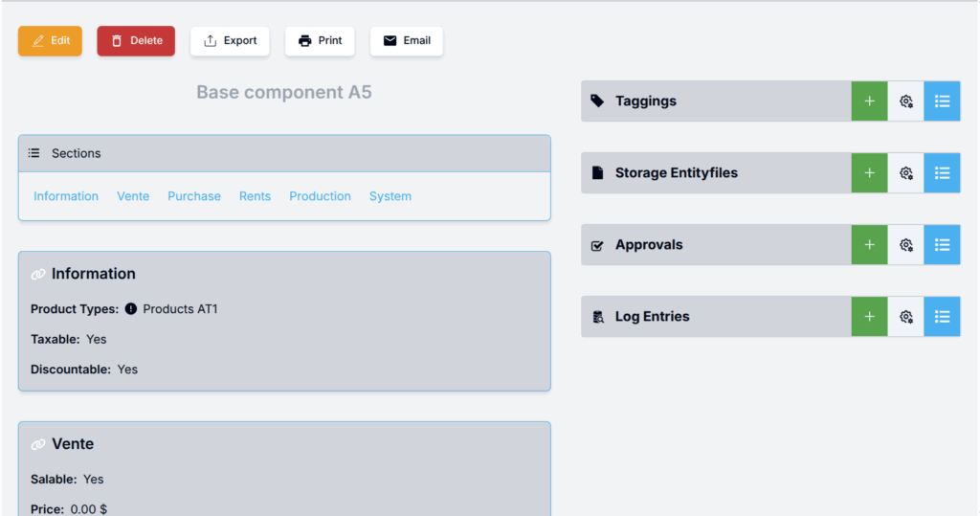Add a new Approval with plus icon

click(869, 245)
